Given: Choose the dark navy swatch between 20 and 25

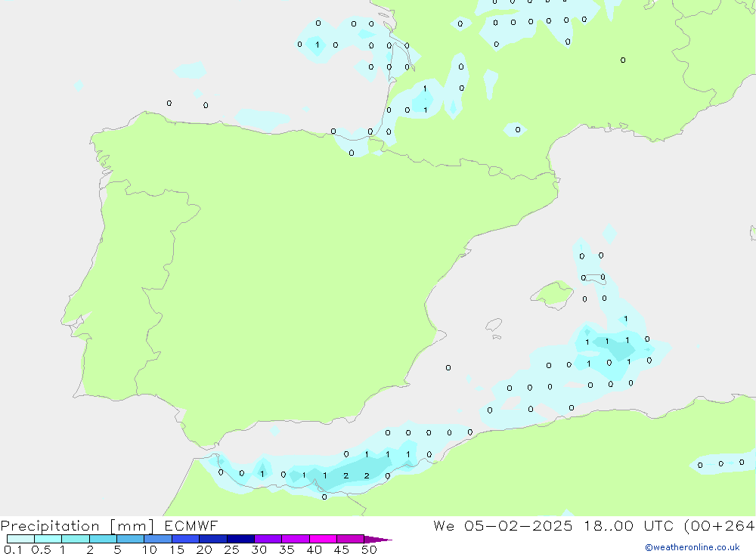Looking at the screenshot, I should click(213, 539).
